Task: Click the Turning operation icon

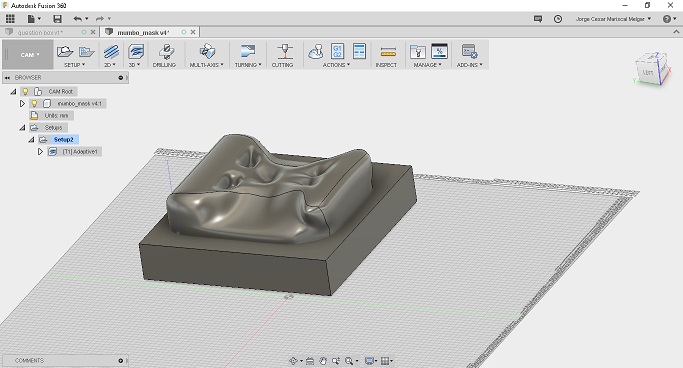Action: click(248, 52)
